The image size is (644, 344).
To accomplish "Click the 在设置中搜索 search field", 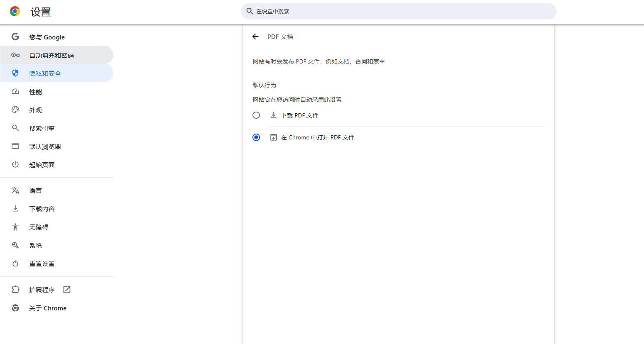I will (x=399, y=11).
